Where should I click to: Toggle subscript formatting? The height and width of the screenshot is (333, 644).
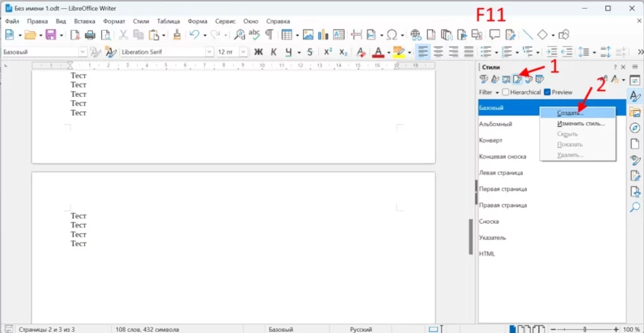[x=343, y=52]
